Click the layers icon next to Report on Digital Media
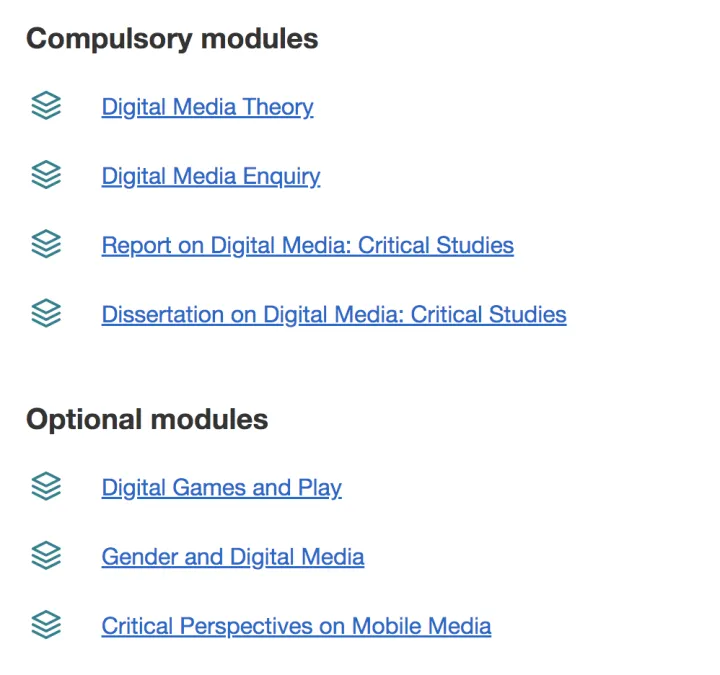The image size is (720, 675). pyautogui.click(x=46, y=244)
